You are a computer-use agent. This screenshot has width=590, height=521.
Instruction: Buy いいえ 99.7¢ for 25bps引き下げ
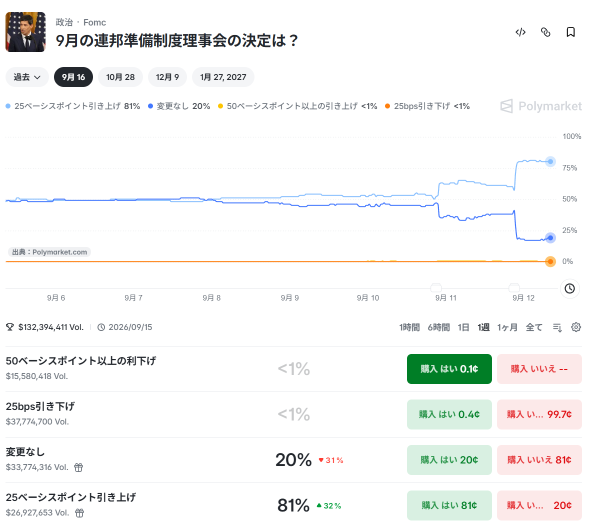coord(539,415)
